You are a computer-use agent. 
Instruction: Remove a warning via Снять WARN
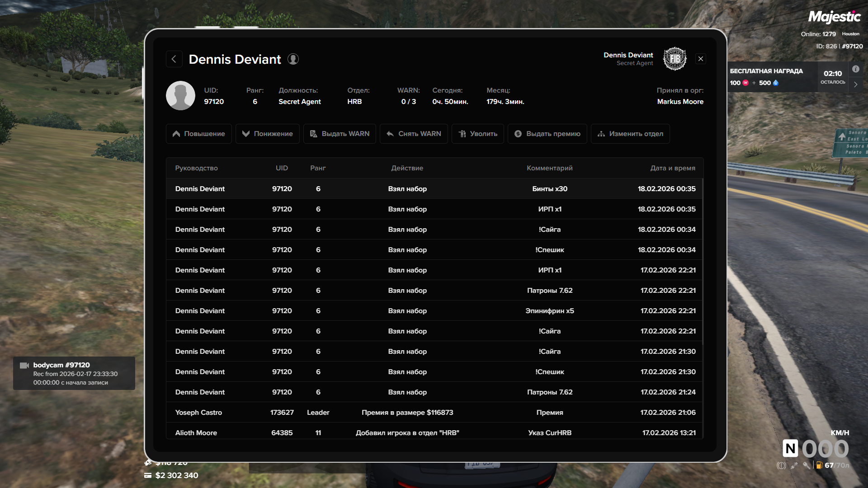tap(414, 134)
